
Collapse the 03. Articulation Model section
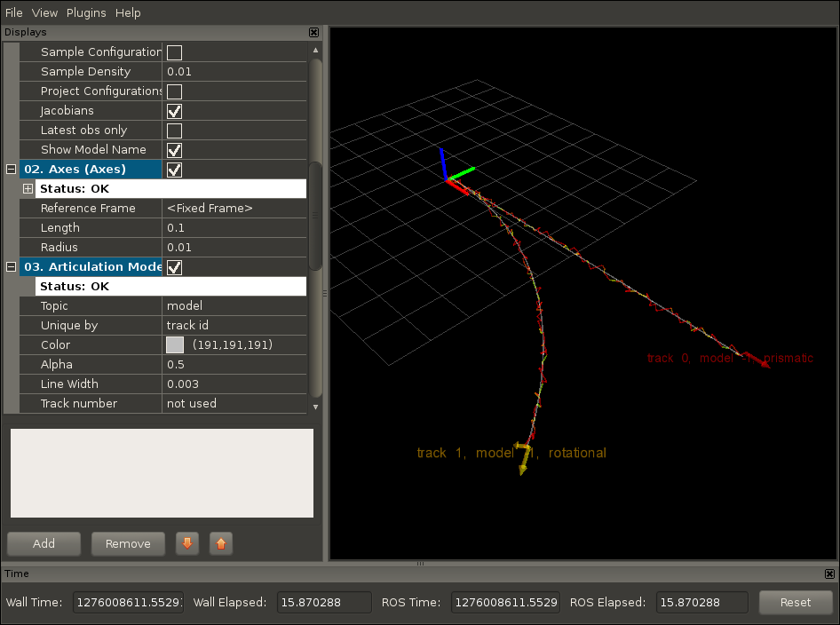[x=11, y=267]
